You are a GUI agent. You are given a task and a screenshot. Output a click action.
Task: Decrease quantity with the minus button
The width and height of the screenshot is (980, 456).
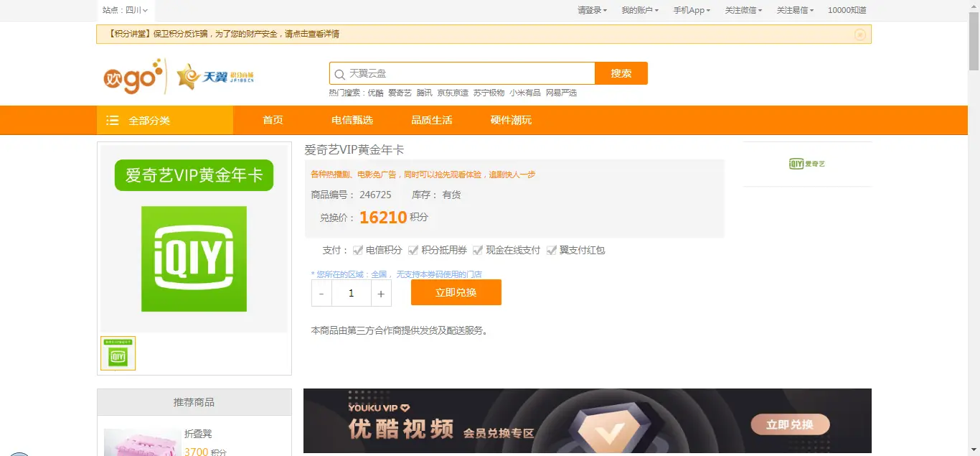(x=321, y=294)
